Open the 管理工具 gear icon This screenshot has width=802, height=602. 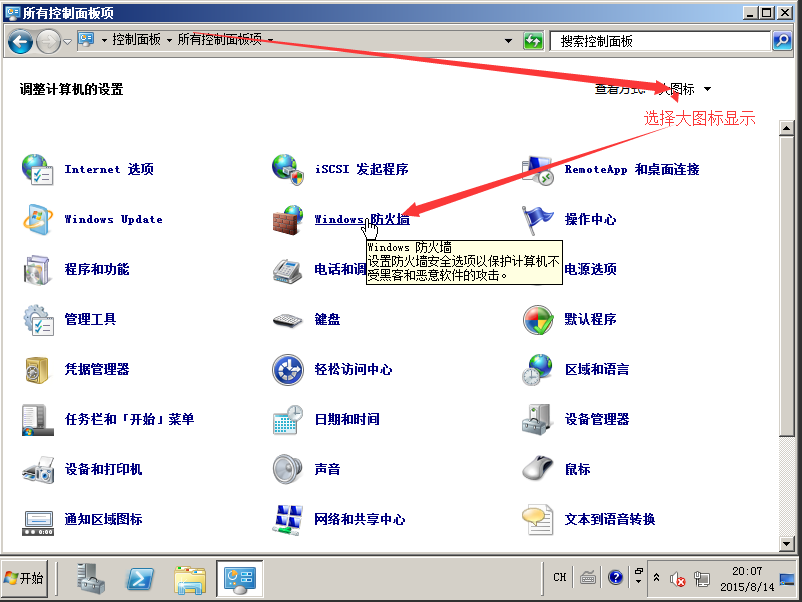(37, 320)
